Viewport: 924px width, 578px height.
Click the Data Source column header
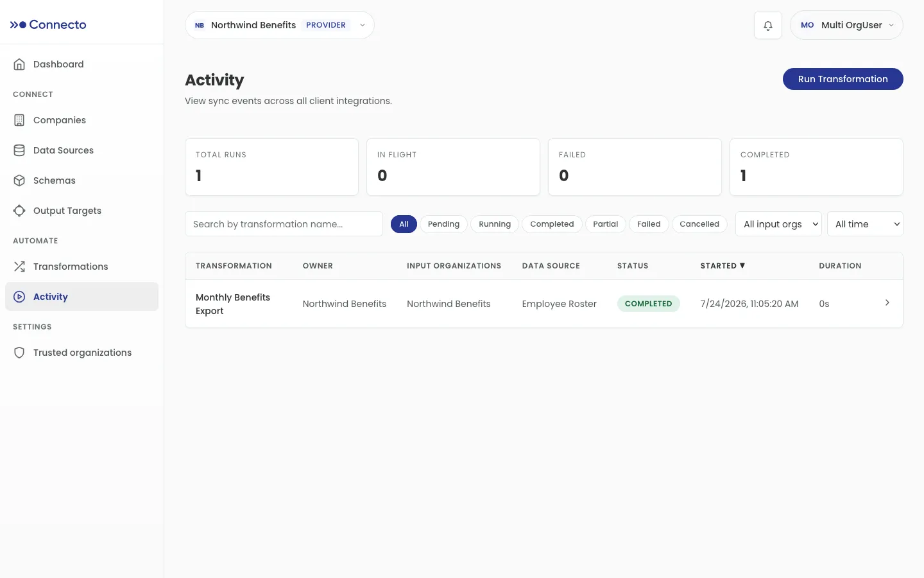click(x=551, y=266)
